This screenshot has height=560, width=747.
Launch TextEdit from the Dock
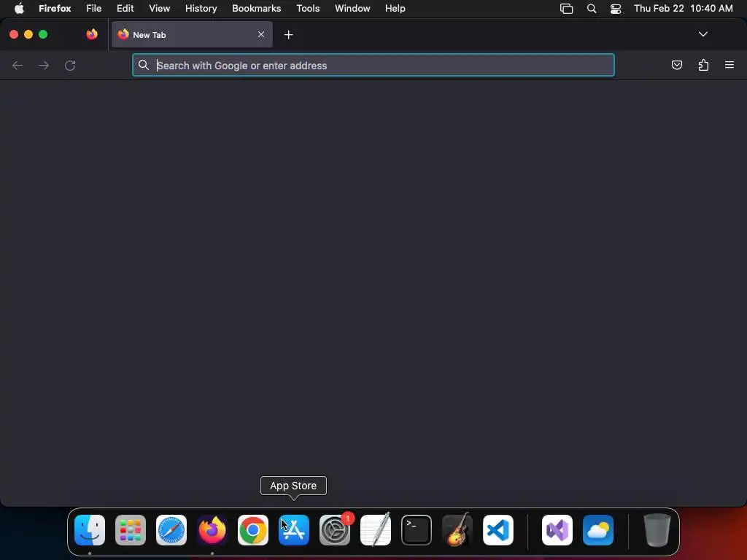click(376, 530)
